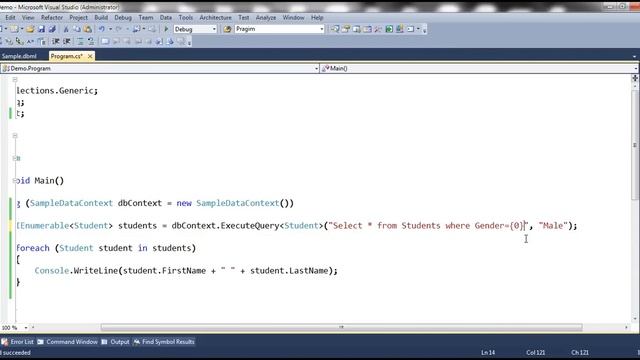Select the Program.cs tab

tap(67, 56)
